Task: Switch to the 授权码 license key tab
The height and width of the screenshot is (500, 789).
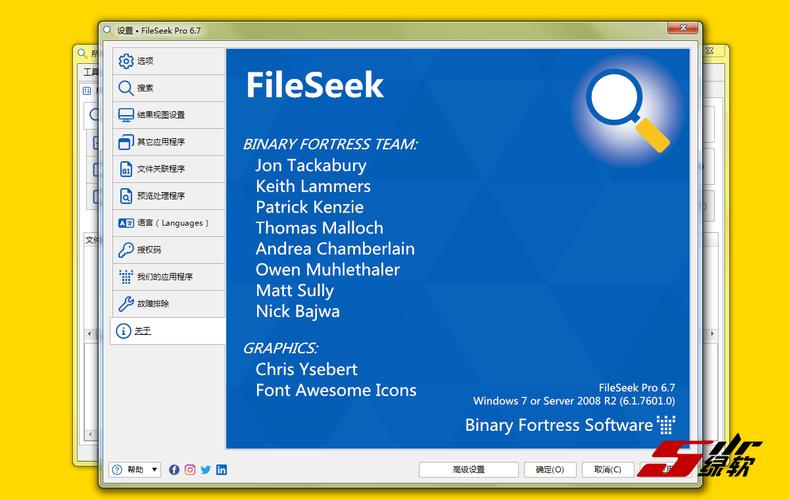Action: point(169,249)
